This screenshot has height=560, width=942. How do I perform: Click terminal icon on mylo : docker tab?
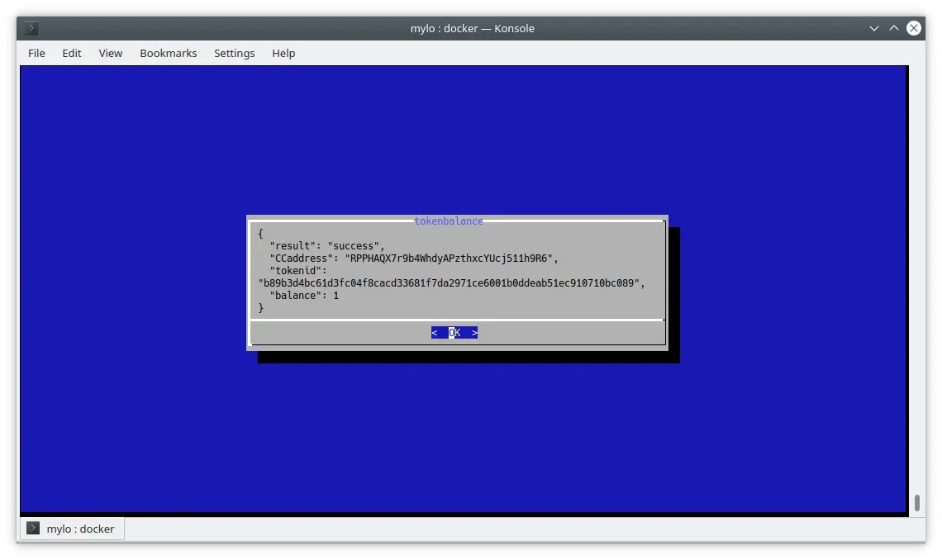pos(33,529)
